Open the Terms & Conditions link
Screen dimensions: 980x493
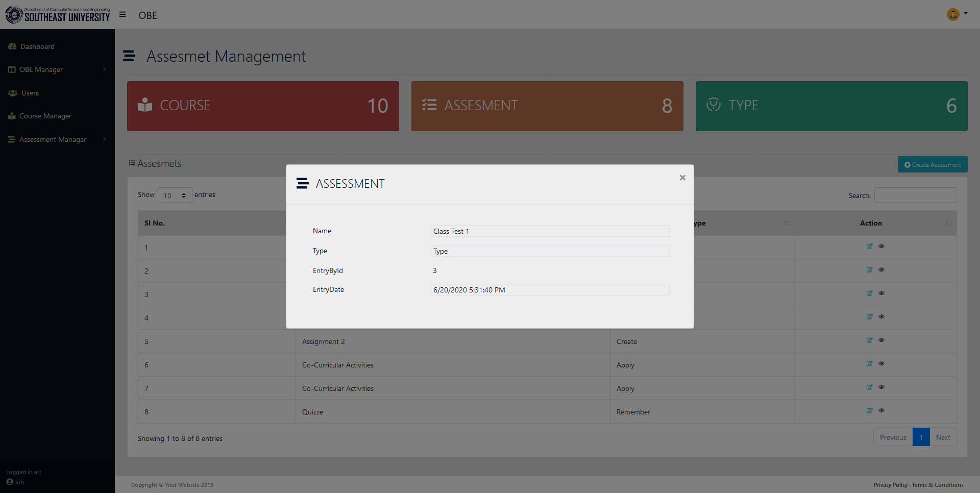(938, 485)
